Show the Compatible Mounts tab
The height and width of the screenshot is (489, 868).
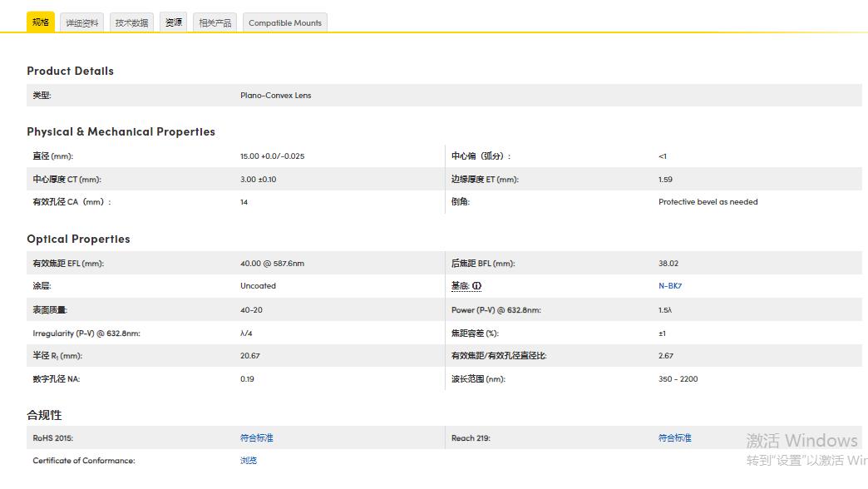coord(284,23)
